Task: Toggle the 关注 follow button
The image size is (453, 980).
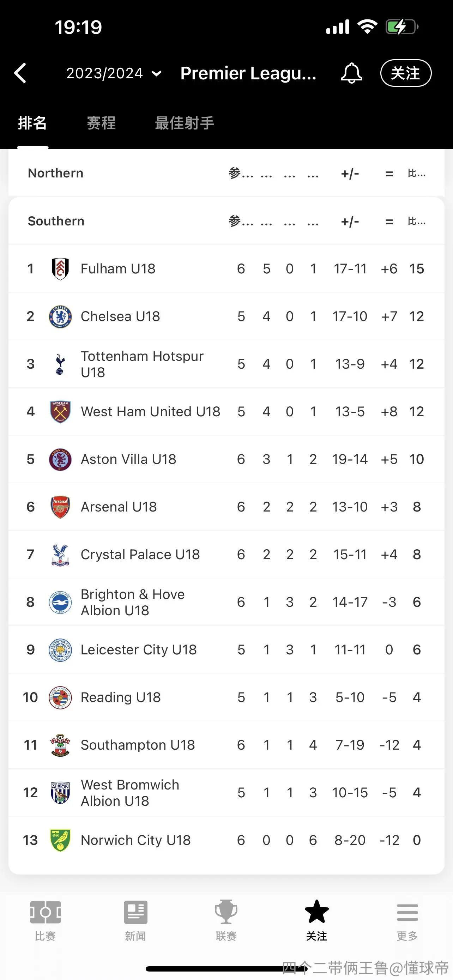Action: coord(406,73)
